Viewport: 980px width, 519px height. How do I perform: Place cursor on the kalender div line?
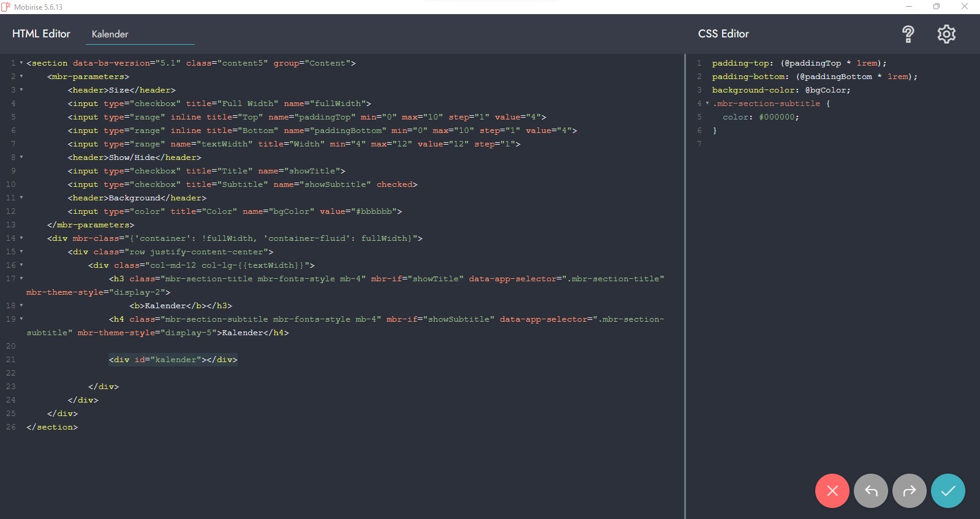tap(173, 360)
